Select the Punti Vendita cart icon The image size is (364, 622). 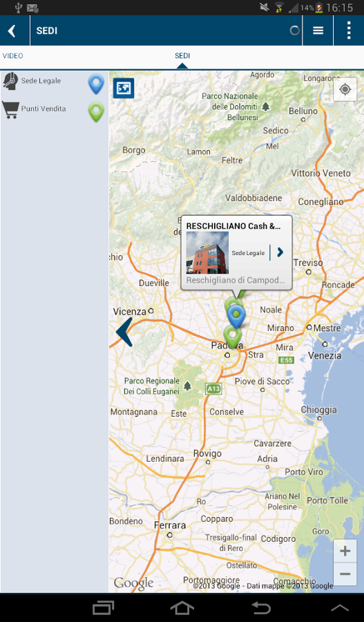[10, 109]
